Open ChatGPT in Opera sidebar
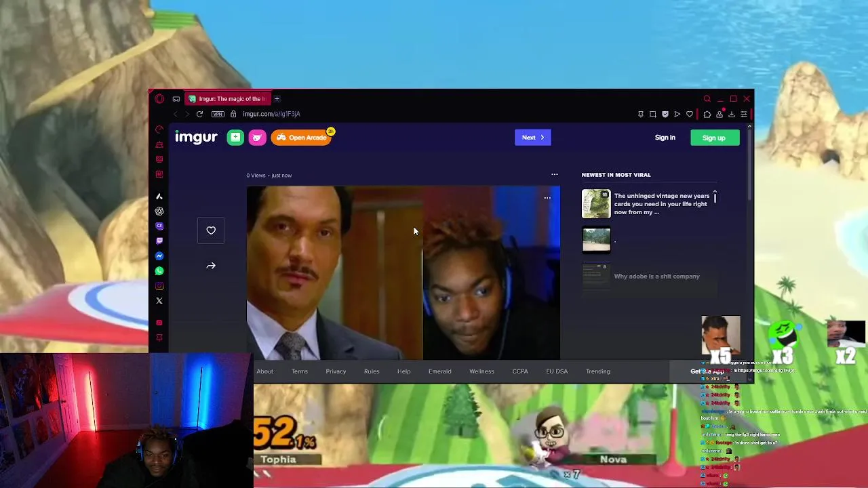Screen dimensions: 868x488 pyautogui.click(x=159, y=211)
